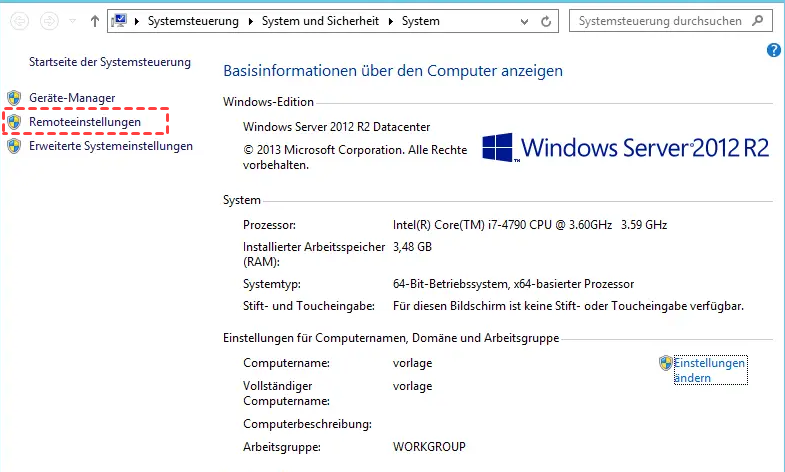Screen dimensions: 785x472
Task: Click the Windows Server 2012 R2 Datacenter text
Action: (336, 127)
